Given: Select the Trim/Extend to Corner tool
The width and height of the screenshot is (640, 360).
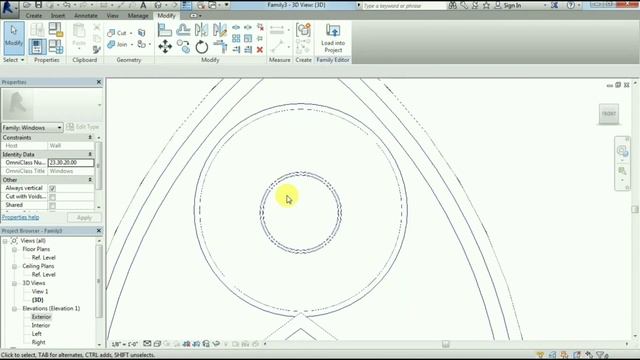Looking at the screenshot, I should coord(220,47).
